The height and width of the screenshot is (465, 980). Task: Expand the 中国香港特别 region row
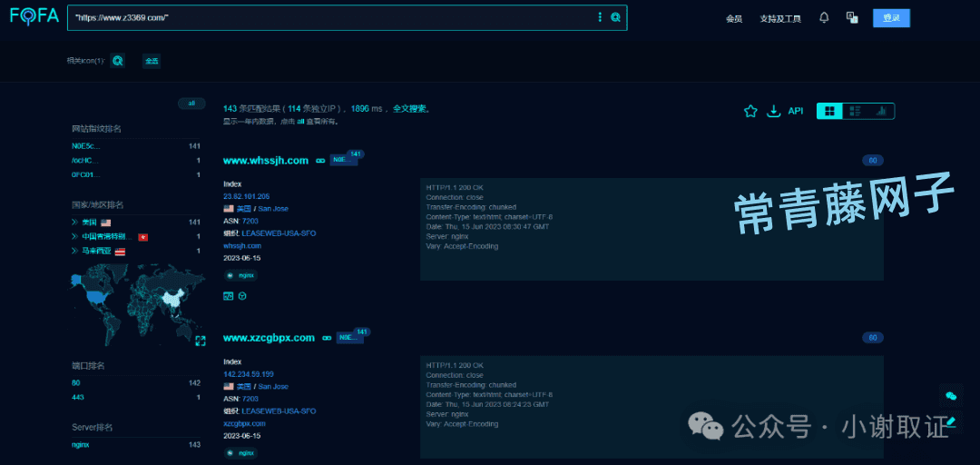click(74, 236)
